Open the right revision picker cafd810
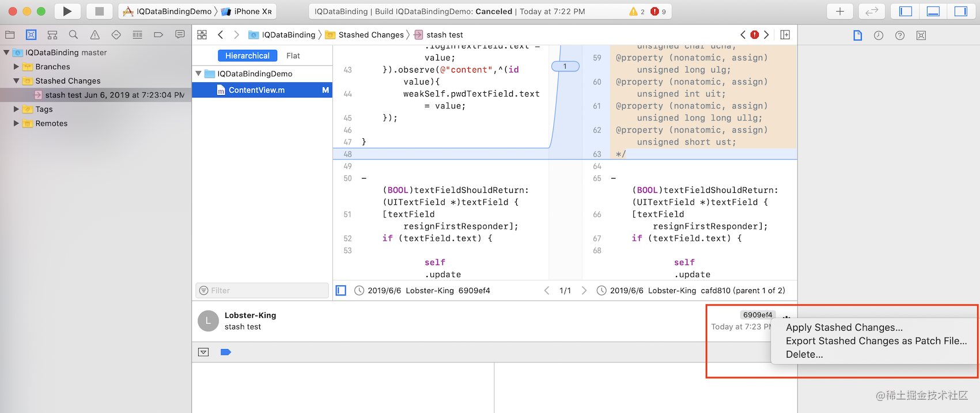980x413 pixels. [691, 290]
